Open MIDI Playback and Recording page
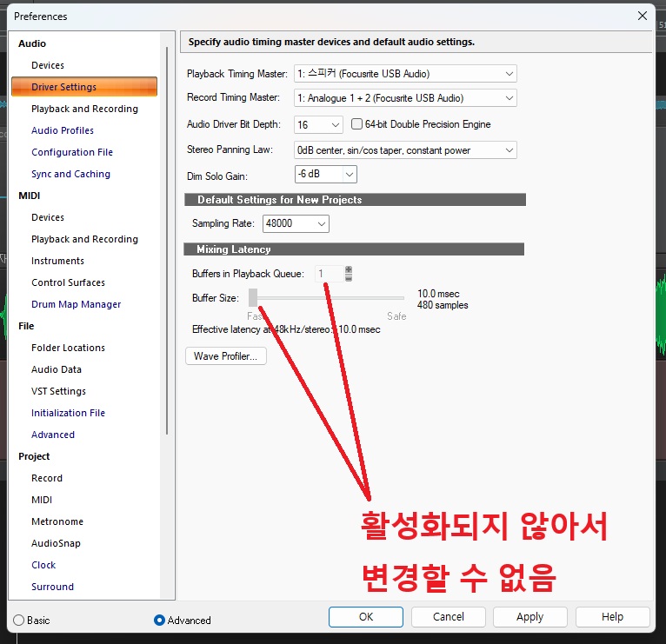This screenshot has width=666, height=644. [84, 239]
